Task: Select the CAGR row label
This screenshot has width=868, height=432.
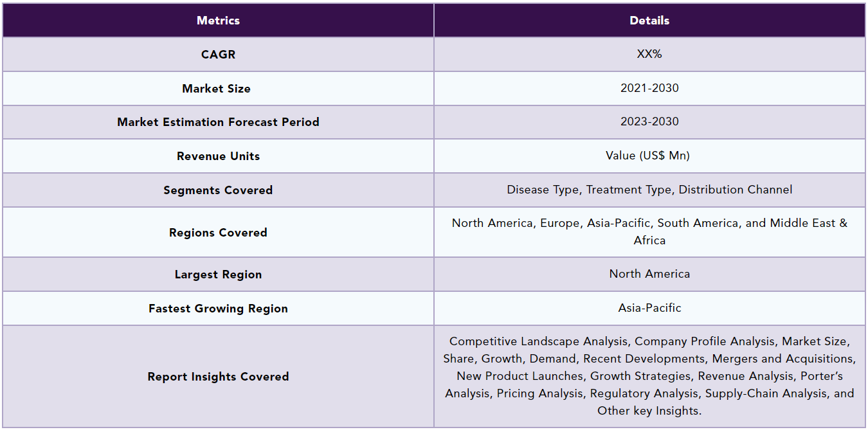Action: pyautogui.click(x=218, y=55)
